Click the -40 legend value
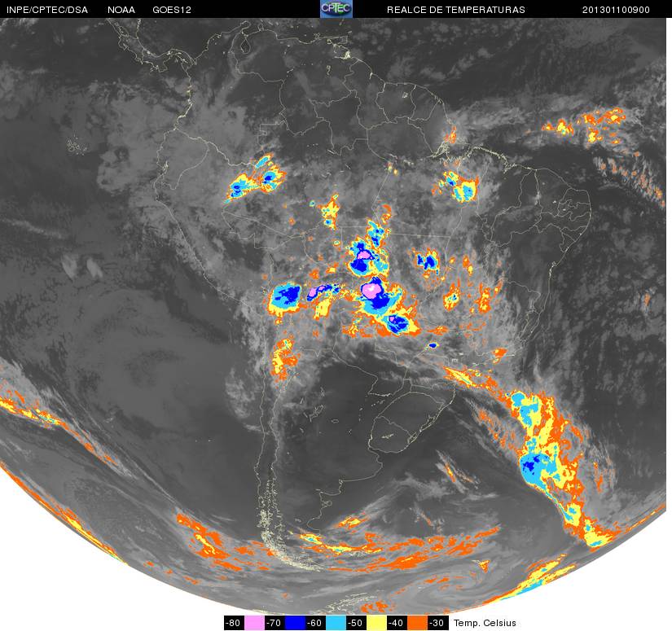 (397, 623)
